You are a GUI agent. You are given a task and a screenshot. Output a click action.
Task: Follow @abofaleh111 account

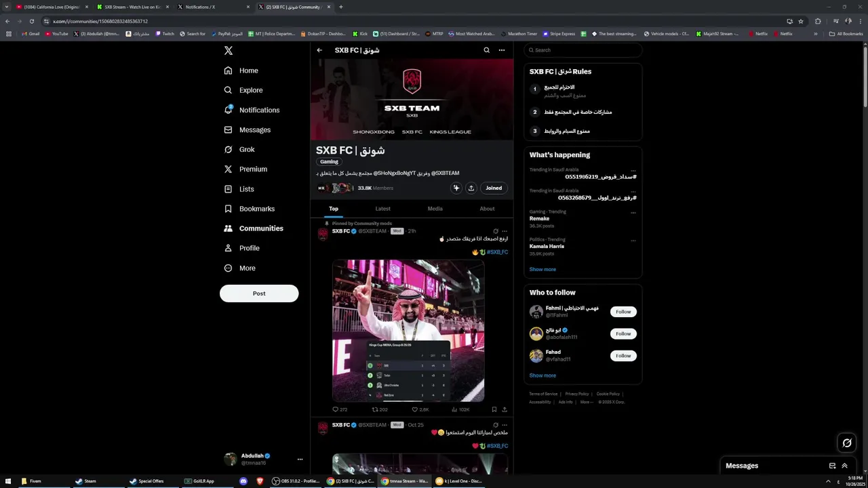coord(623,333)
